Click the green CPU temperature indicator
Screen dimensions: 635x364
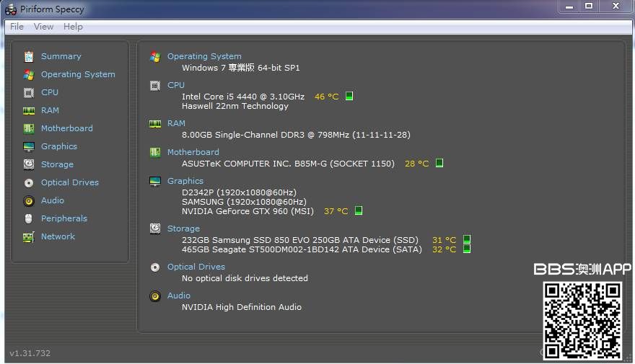coord(349,96)
